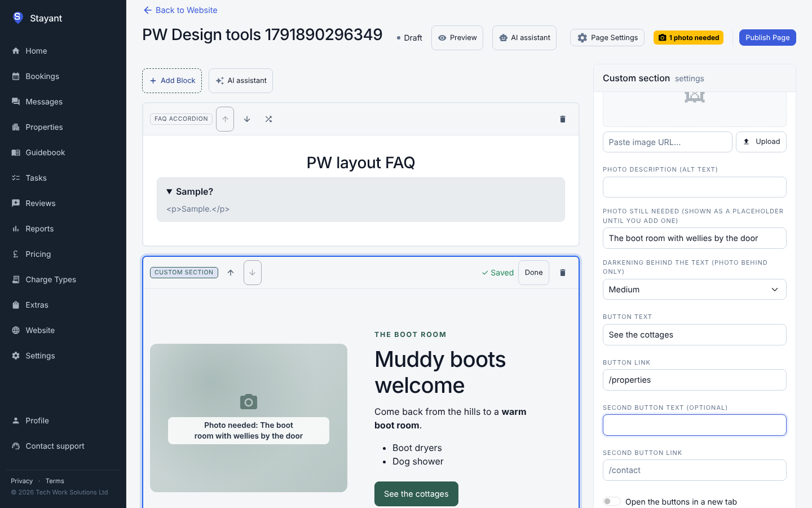Image resolution: width=812 pixels, height=508 pixels.
Task: Click Upload image button
Action: [x=761, y=142]
